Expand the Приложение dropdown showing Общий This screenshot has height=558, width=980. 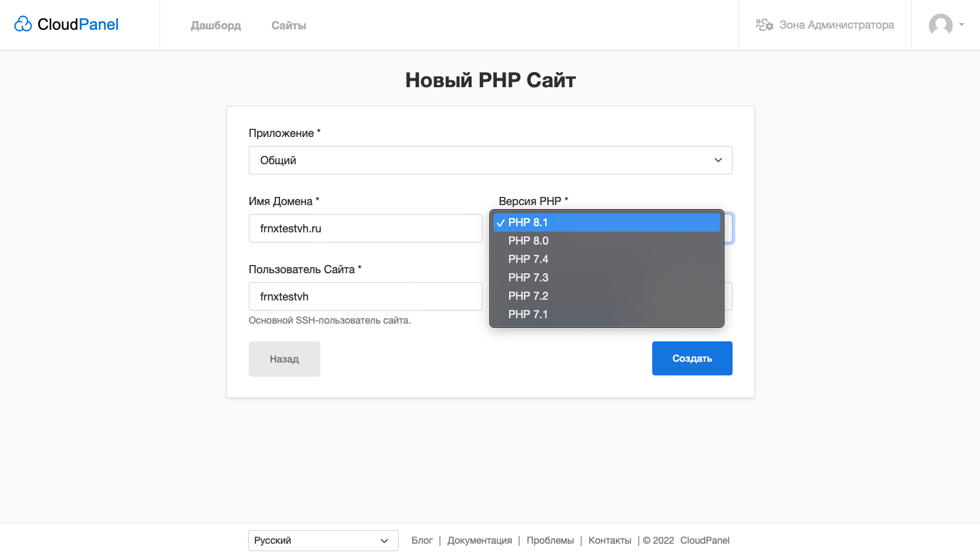[x=490, y=160]
